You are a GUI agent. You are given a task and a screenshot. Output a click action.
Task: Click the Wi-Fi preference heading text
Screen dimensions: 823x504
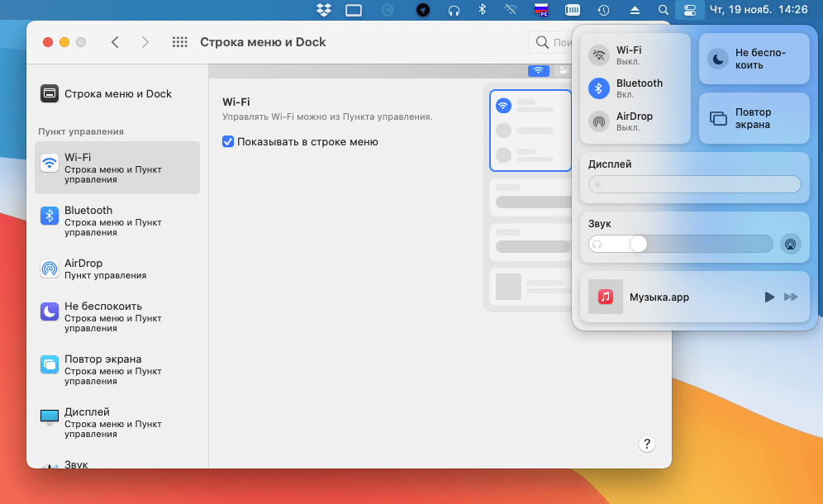pos(236,102)
